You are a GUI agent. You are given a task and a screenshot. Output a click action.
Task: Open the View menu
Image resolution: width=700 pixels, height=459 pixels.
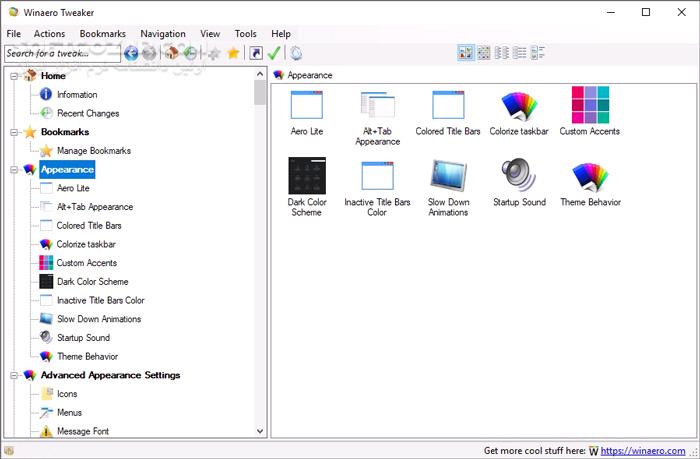[210, 33]
